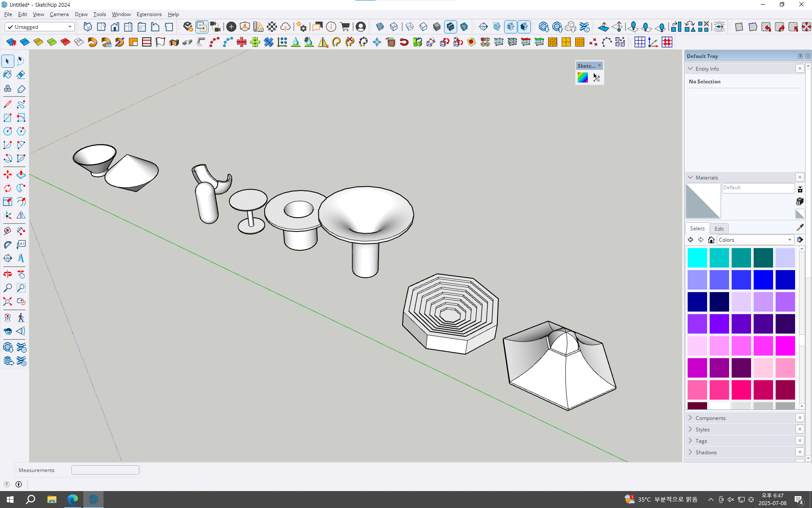
Task: Click the Zoom Extents tool
Action: pyautogui.click(x=8, y=301)
